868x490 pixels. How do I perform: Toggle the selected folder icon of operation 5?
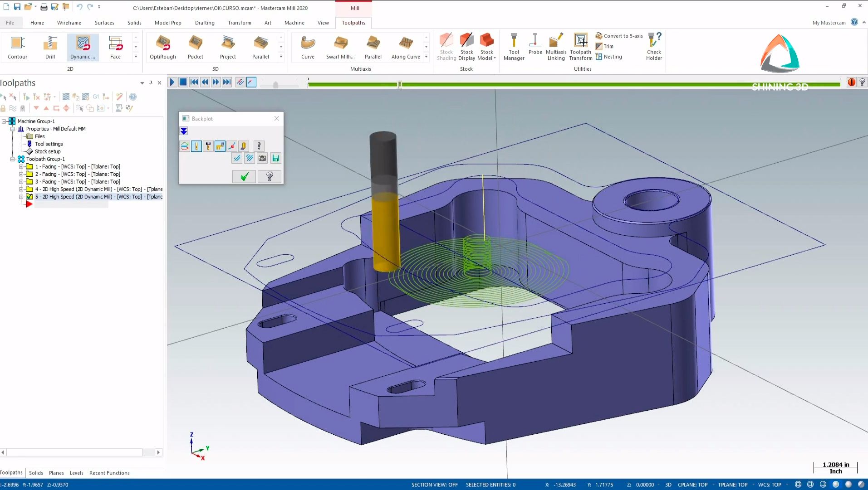pos(29,197)
